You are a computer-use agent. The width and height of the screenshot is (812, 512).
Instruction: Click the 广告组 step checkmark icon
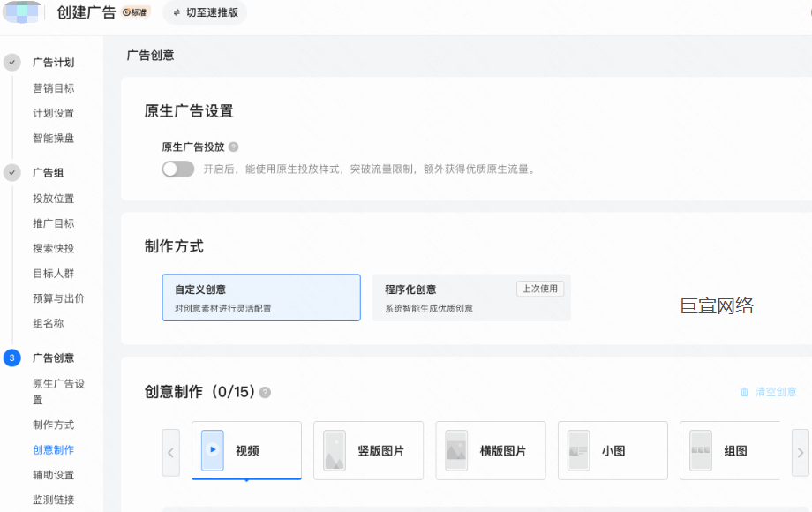[11, 172]
